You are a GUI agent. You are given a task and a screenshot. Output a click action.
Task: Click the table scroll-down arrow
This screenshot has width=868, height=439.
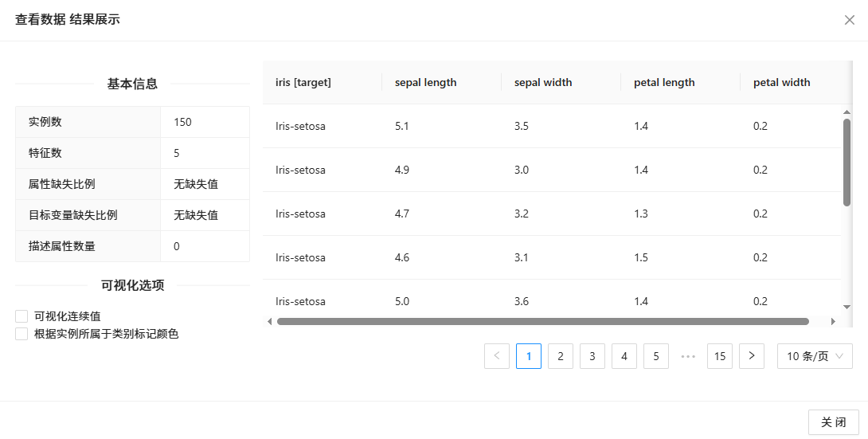coord(846,307)
